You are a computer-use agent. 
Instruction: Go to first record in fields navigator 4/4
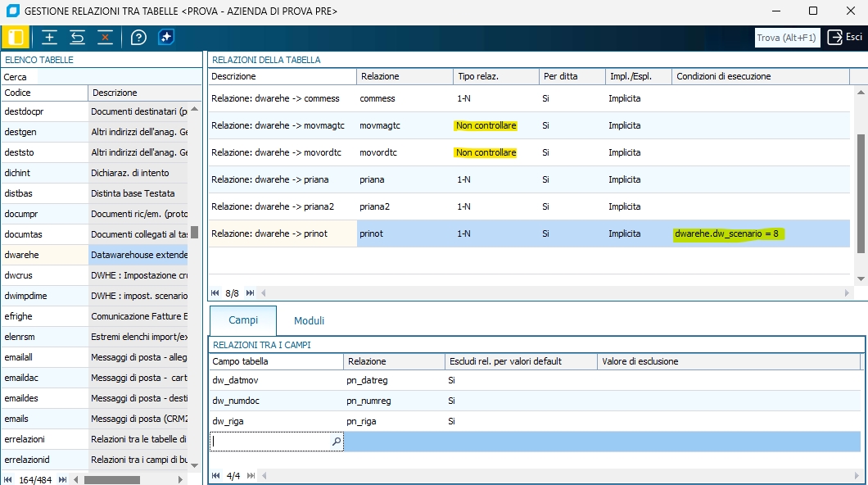(x=216, y=475)
